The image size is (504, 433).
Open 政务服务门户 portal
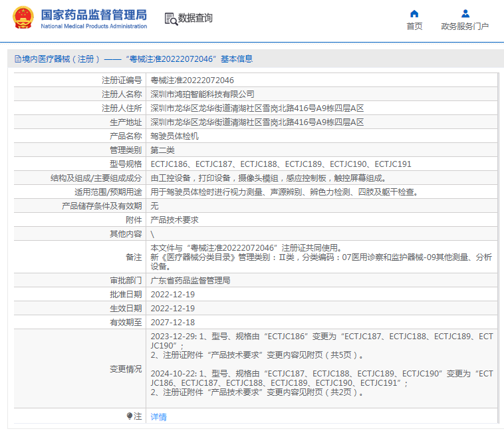tap(465, 27)
